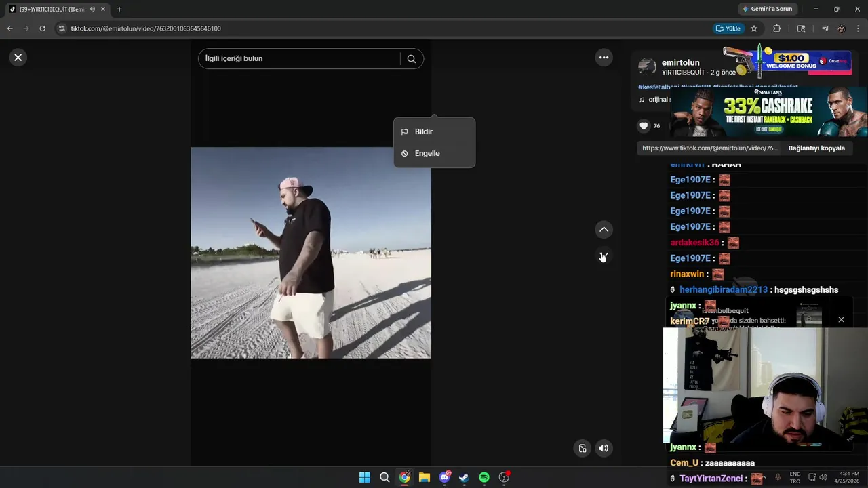Screen dimensions: 868x488
Task: Click the TikTok video player
Action: [x=311, y=252]
